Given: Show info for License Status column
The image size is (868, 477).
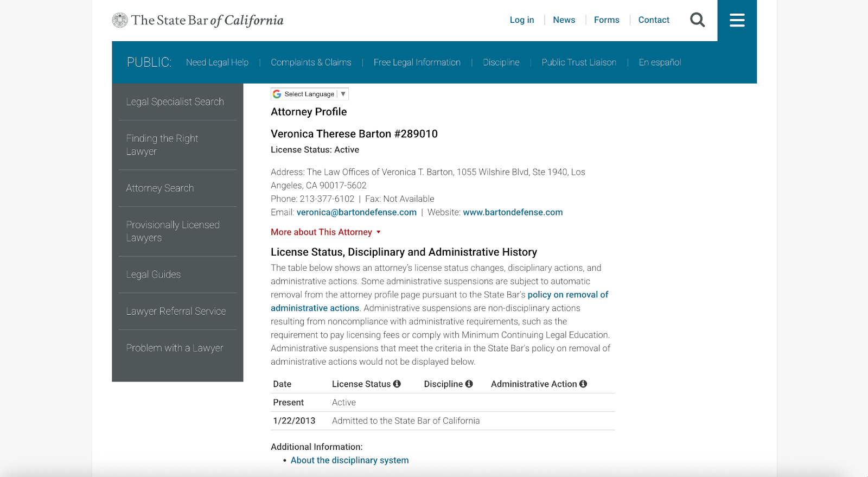Looking at the screenshot, I should [x=397, y=384].
